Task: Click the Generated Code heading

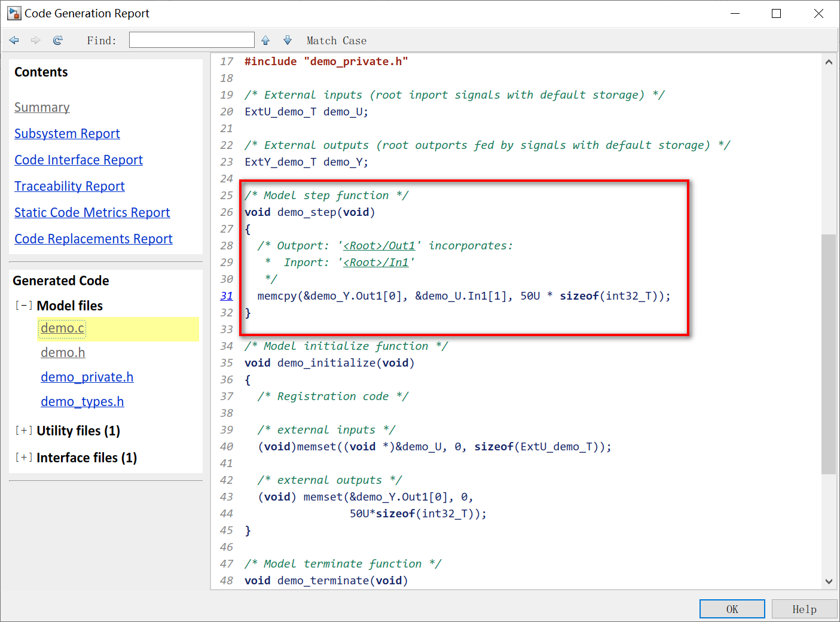Action: point(61,281)
